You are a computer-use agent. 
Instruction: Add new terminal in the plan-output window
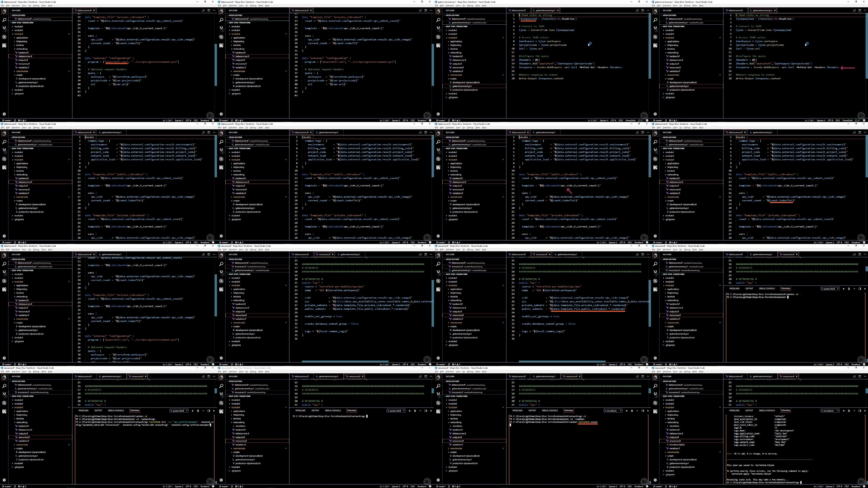click(843, 410)
